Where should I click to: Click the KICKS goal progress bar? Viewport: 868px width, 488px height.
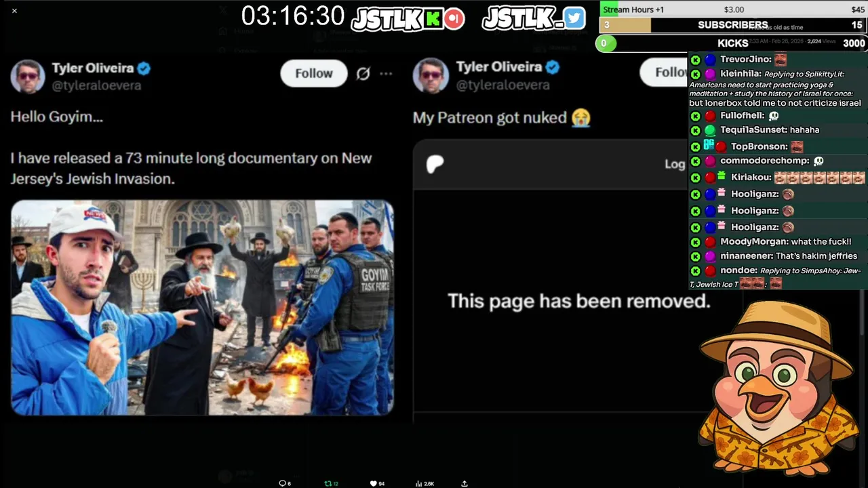point(733,43)
